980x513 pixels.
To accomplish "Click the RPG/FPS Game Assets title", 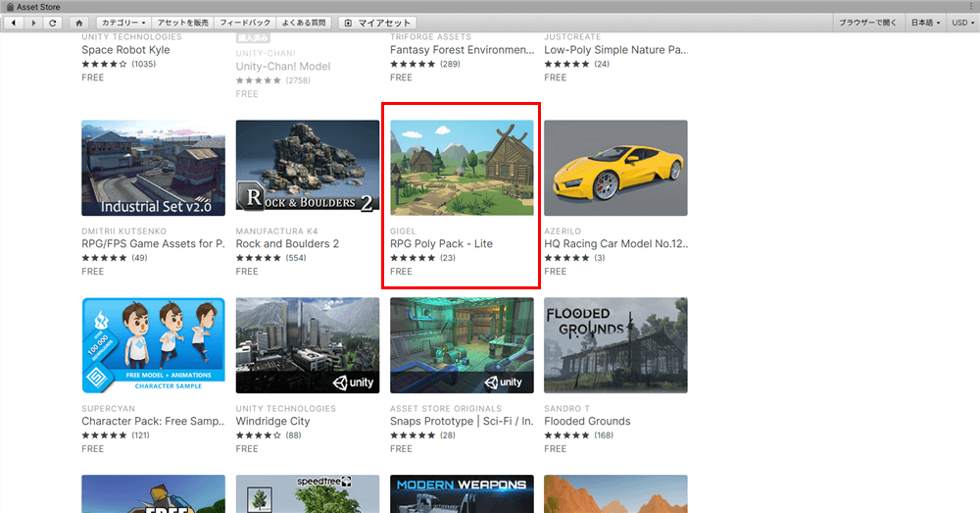I will tap(153, 244).
